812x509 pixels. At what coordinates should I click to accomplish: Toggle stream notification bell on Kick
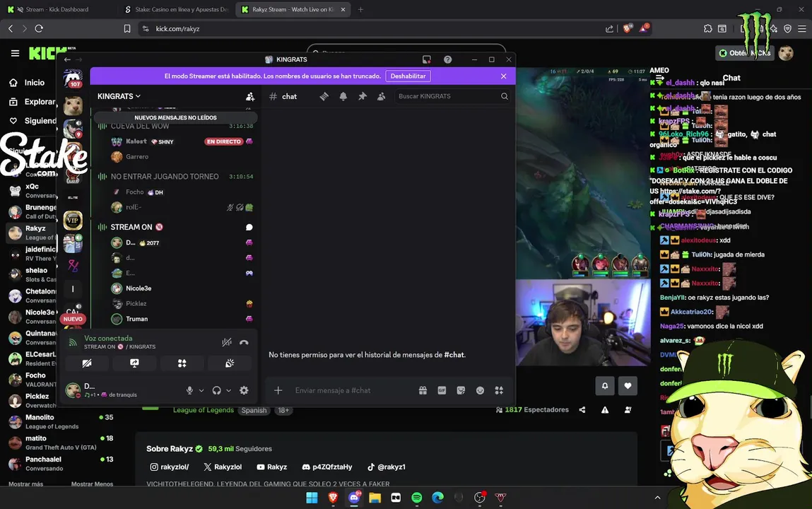[605, 386]
